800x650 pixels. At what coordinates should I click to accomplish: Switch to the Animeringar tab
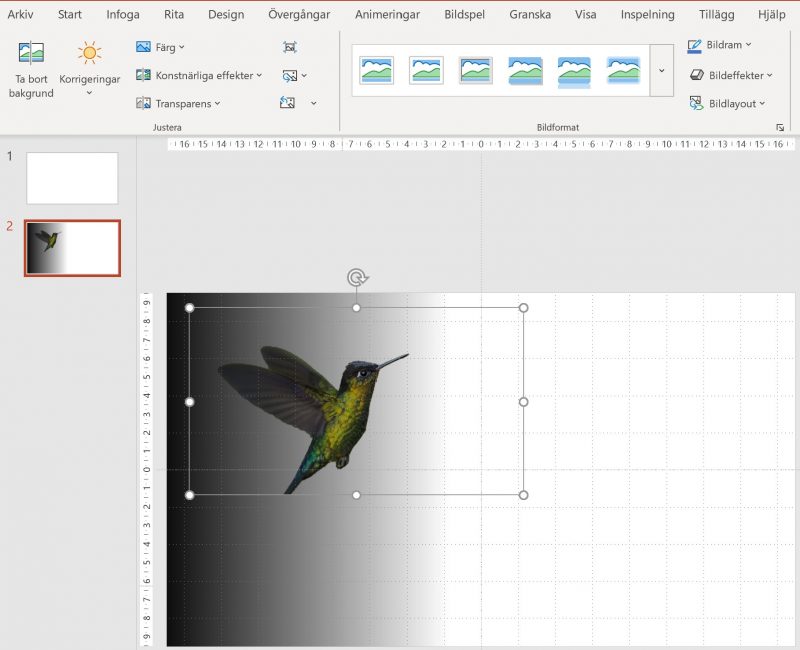point(387,14)
